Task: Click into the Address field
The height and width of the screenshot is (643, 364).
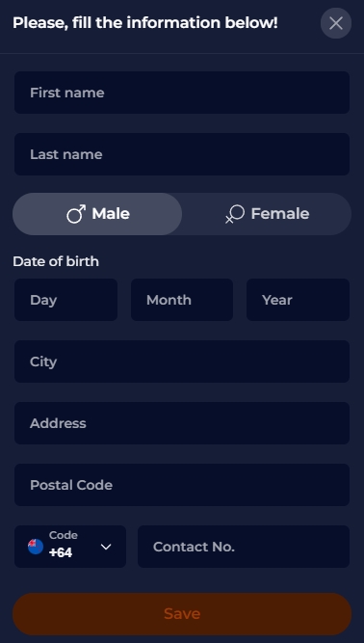Action: pos(182,423)
